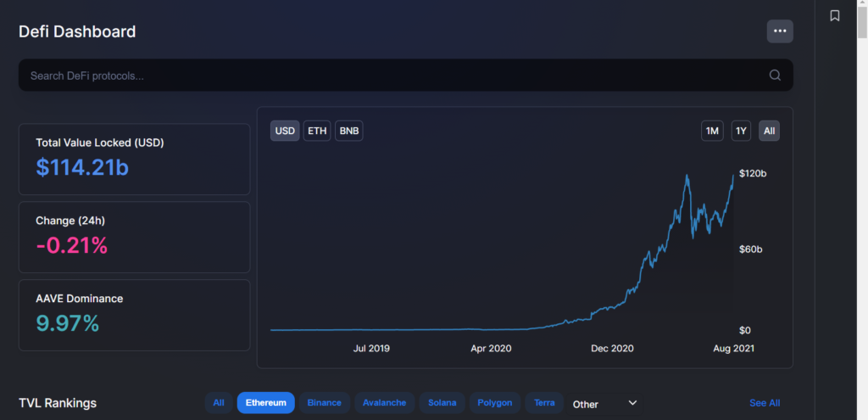
Task: Switch chart currency to BNB
Action: point(349,131)
